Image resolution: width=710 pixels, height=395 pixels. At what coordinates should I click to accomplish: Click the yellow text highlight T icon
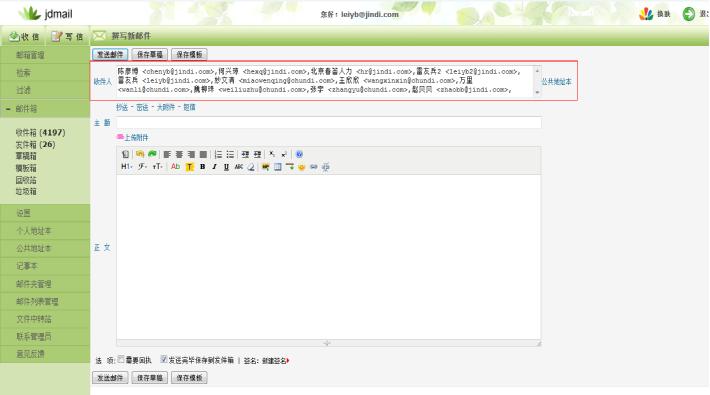click(x=190, y=167)
